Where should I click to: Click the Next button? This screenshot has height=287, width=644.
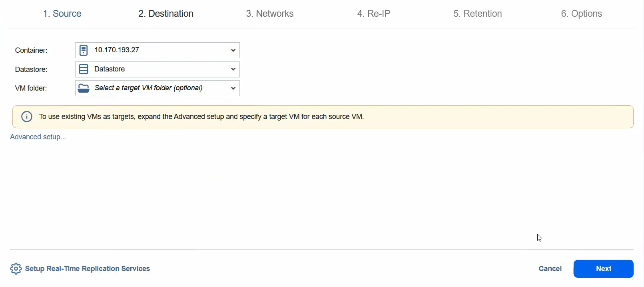tap(603, 269)
